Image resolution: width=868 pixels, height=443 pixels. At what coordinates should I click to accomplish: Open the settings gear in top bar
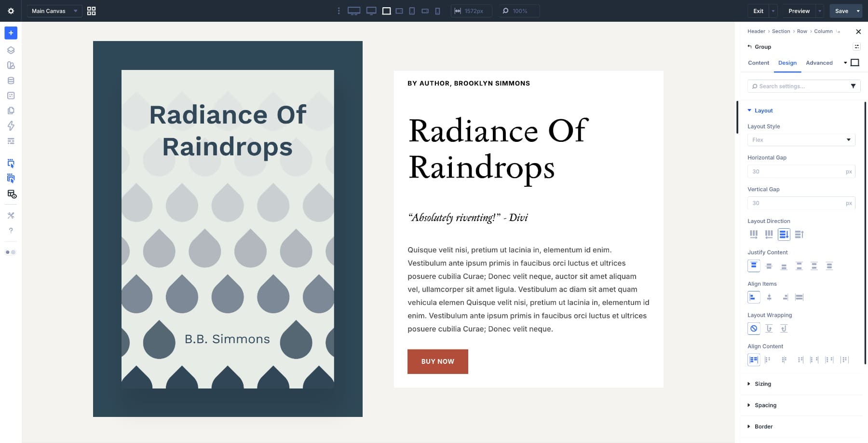[x=11, y=11]
